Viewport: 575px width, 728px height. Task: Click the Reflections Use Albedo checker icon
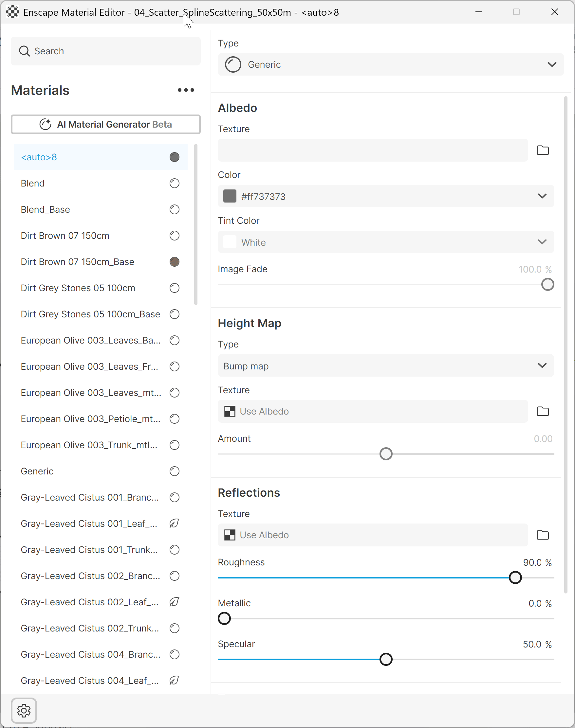click(x=230, y=535)
